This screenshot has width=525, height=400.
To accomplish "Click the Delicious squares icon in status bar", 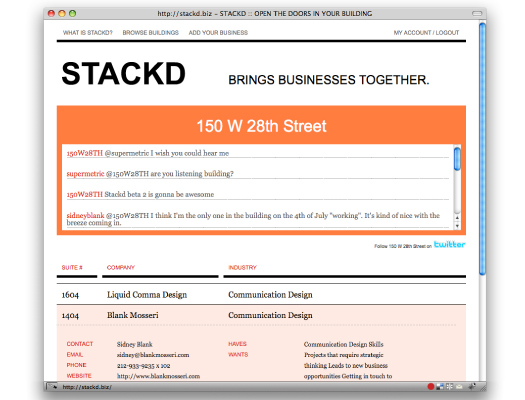I will pos(440,387).
